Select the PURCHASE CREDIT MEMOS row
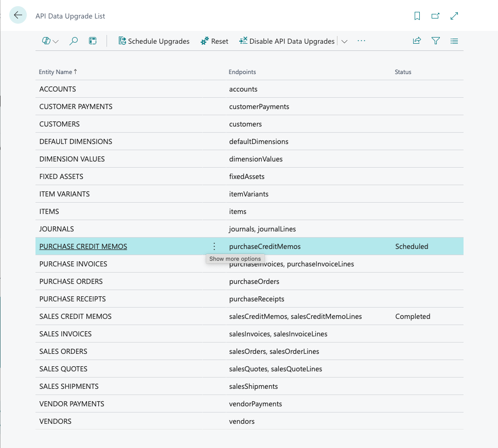Image resolution: width=498 pixels, height=448 pixels. 83,246
